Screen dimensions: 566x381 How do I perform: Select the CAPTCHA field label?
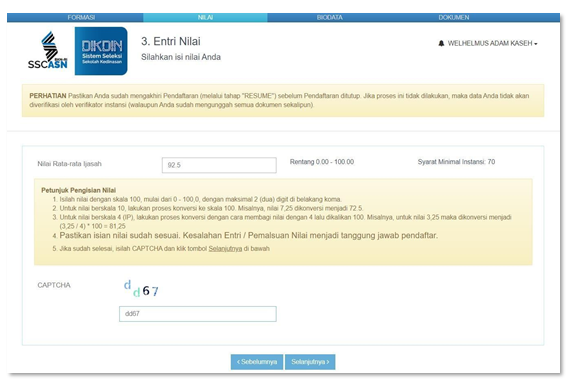[x=54, y=285]
